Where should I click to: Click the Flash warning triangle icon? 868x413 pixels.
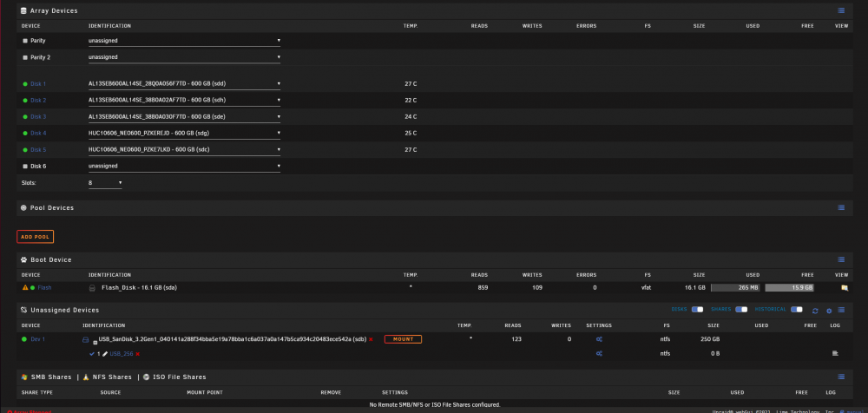tap(24, 288)
